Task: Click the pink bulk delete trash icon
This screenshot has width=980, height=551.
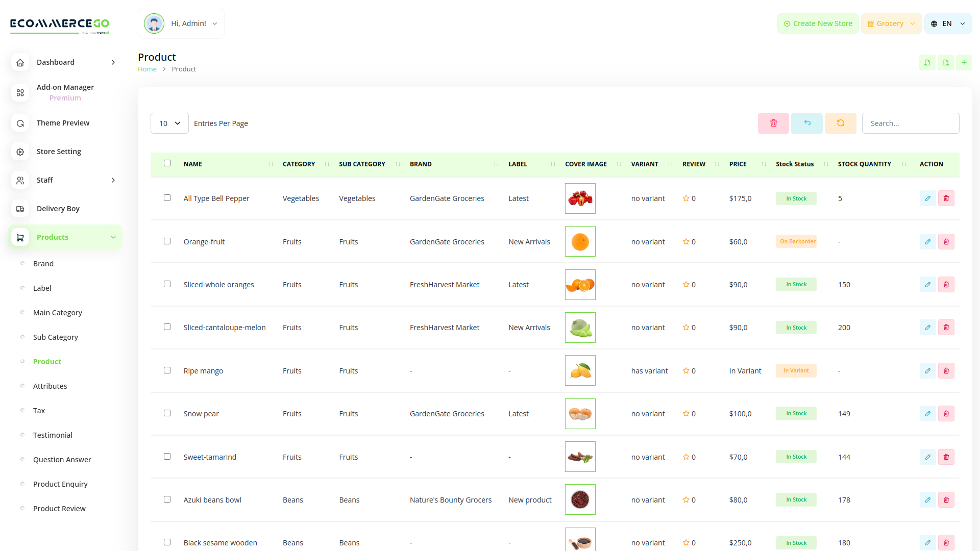Action: (x=773, y=123)
